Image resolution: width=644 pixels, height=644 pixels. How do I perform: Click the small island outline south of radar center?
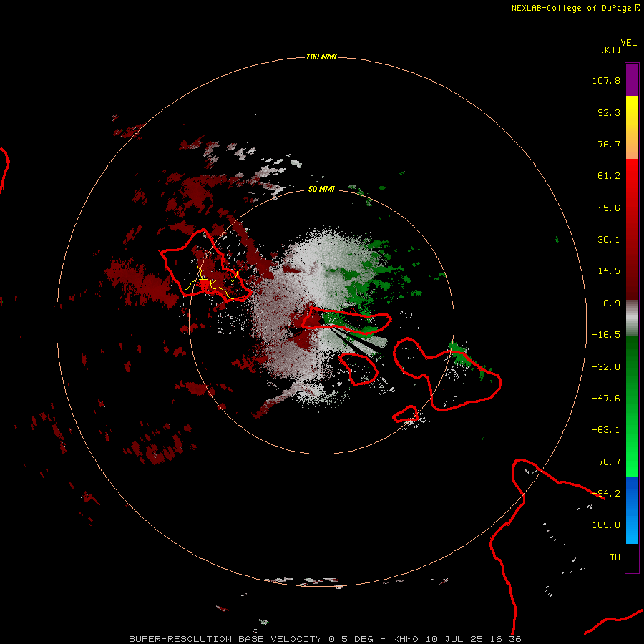(358, 369)
